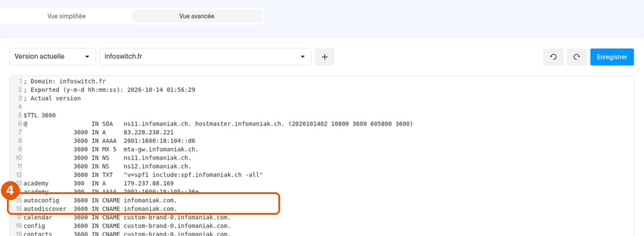Click the TXT v=spf1 record line
Screen dimensions: 644x236
(168, 175)
